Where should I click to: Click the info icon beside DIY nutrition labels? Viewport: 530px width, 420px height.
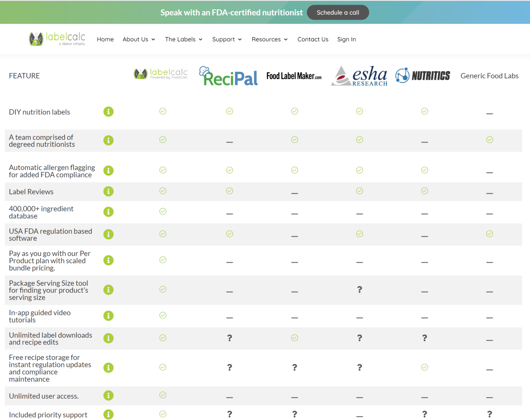pos(108,112)
